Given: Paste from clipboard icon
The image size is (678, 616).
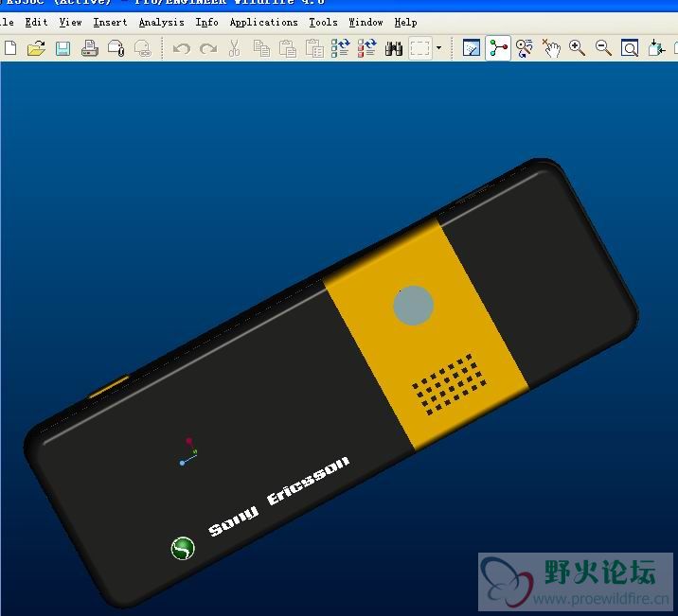Looking at the screenshot, I should click(x=288, y=48).
